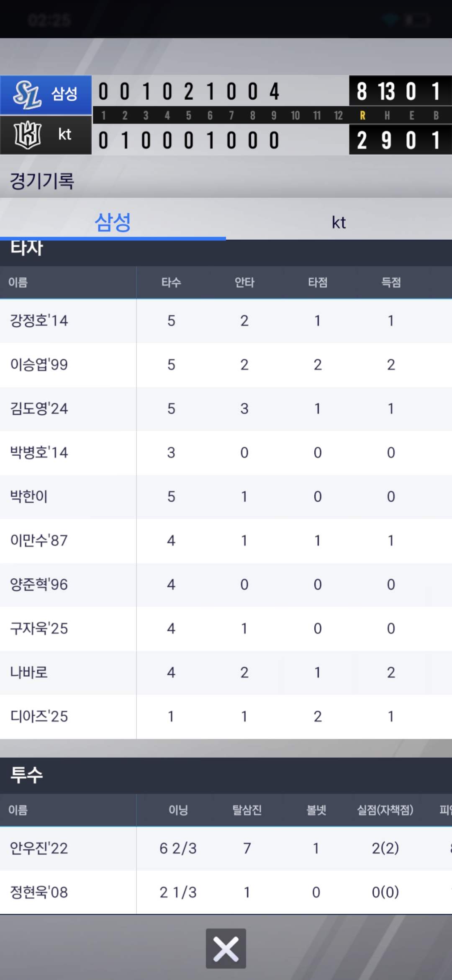The image size is (452, 980).
Task: Tap the 실점(자책점) column header
Action: coord(385,810)
